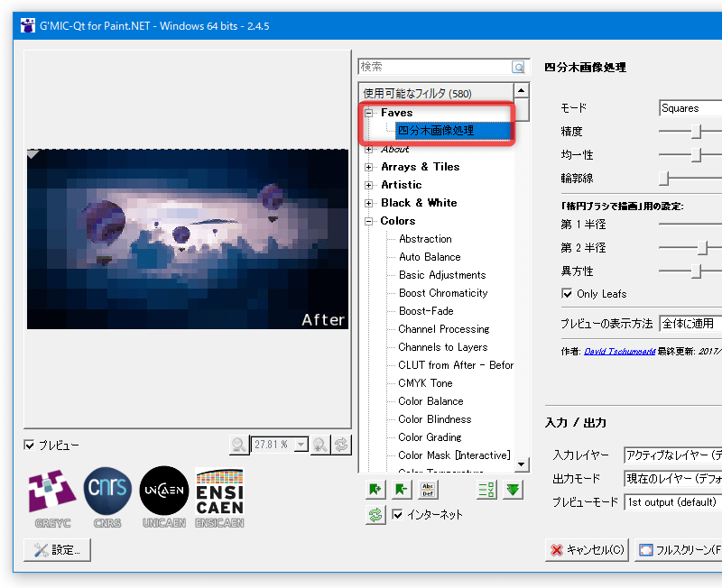This screenshot has width=722, height=588.
Task: Click the ENSICAEN logo
Action: pyautogui.click(x=219, y=499)
